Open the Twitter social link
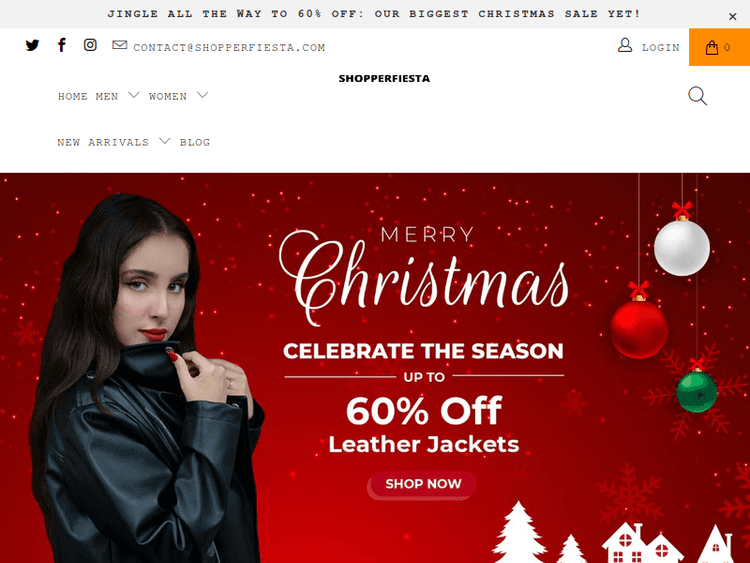 click(x=32, y=45)
